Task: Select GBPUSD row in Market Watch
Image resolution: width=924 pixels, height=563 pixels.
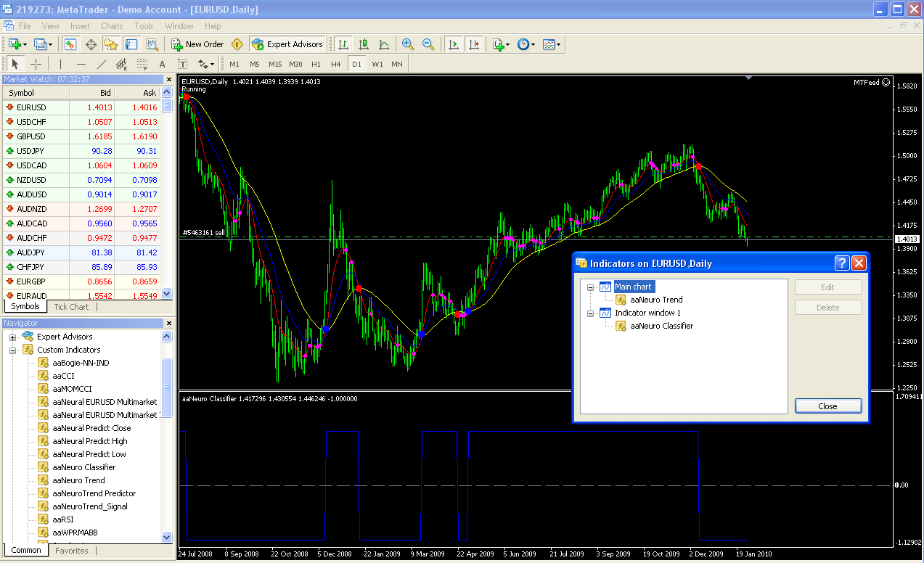Action: [x=81, y=136]
